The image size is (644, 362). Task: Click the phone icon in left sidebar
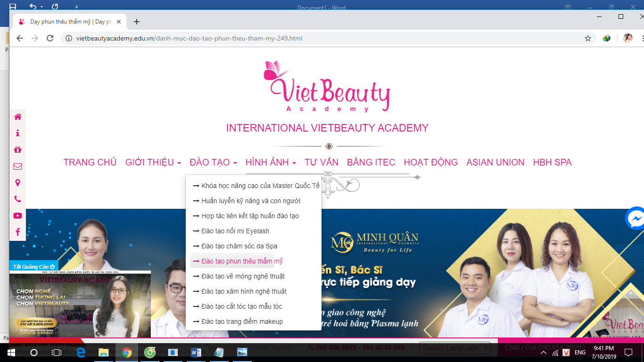tap(17, 199)
